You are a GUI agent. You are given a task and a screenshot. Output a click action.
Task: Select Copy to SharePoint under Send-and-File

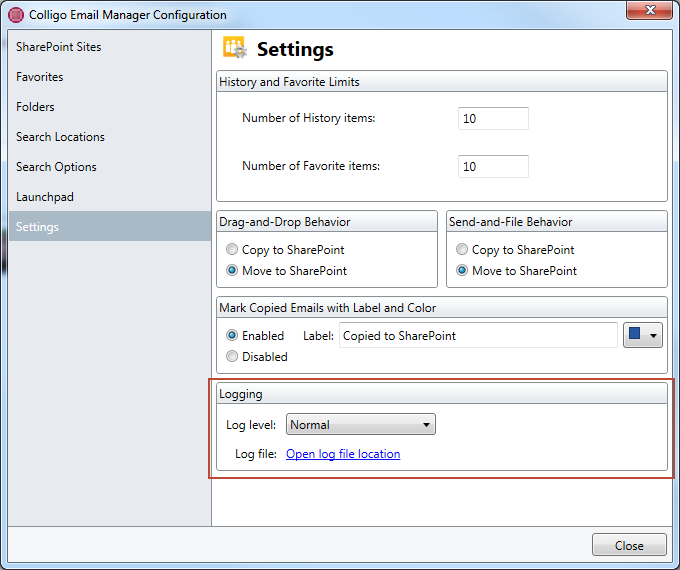coord(462,249)
